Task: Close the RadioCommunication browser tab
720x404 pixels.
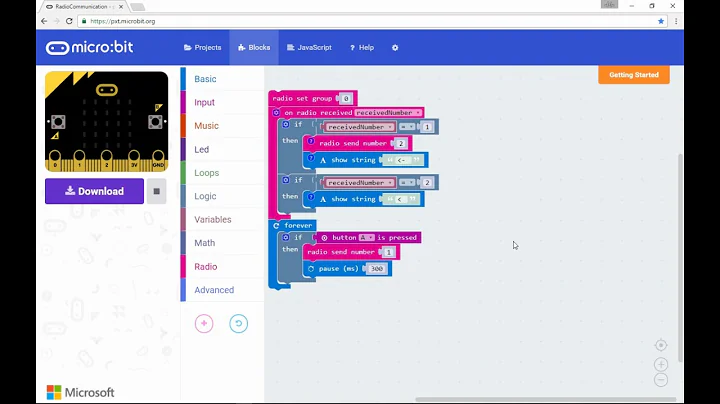Action: coord(121,6)
